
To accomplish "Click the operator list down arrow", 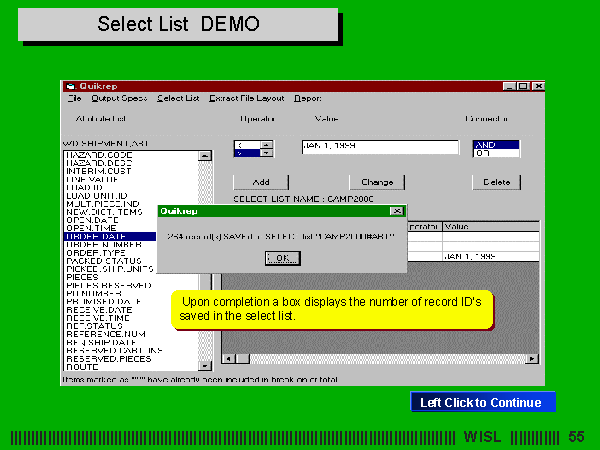I will 266,153.
